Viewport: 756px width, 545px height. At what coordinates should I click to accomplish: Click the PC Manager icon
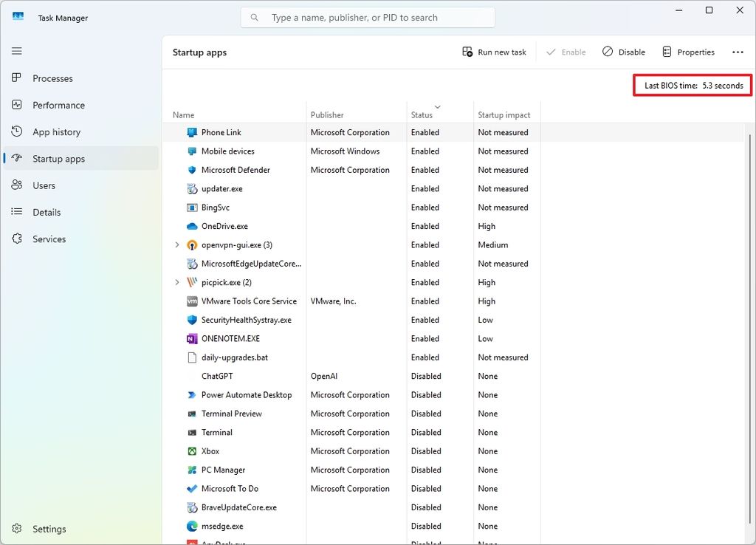[192, 470]
